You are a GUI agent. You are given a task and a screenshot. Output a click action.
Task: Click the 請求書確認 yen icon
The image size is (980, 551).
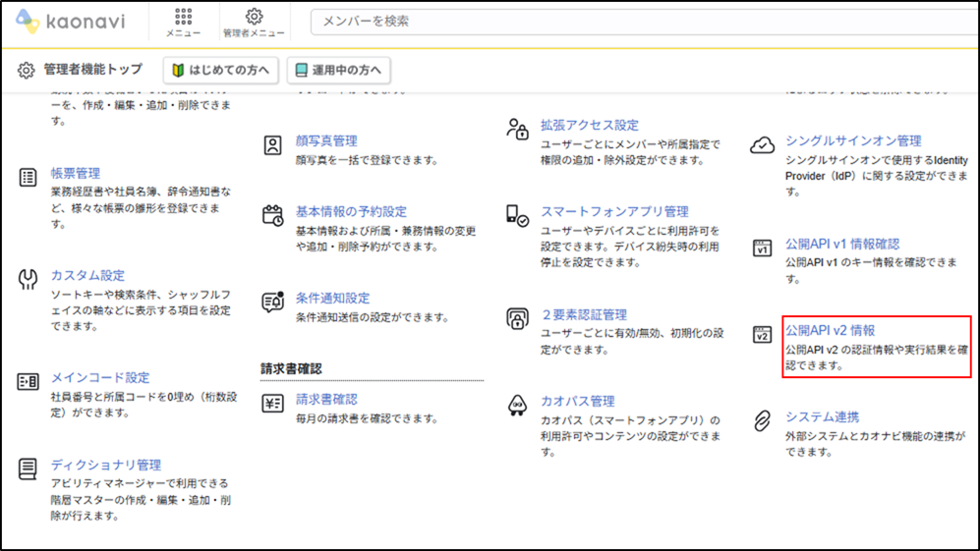coord(272,403)
